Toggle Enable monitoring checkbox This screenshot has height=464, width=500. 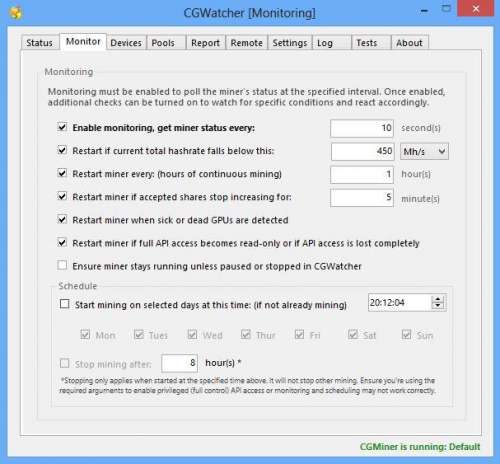62,127
